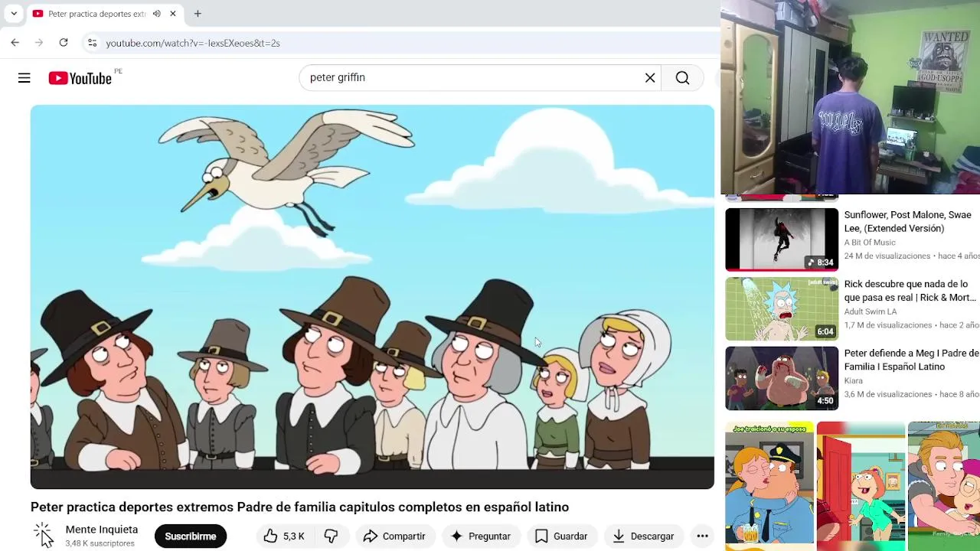
Task: Open Peter defiende a Meg title
Action: point(911,360)
